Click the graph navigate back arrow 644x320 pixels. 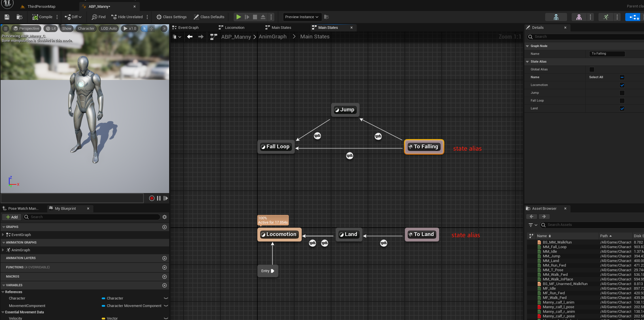(x=190, y=37)
